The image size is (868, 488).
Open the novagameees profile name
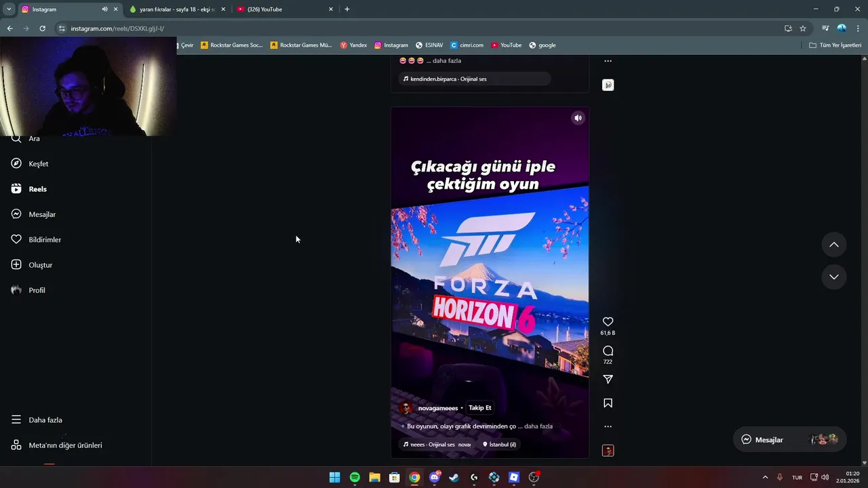click(x=438, y=408)
